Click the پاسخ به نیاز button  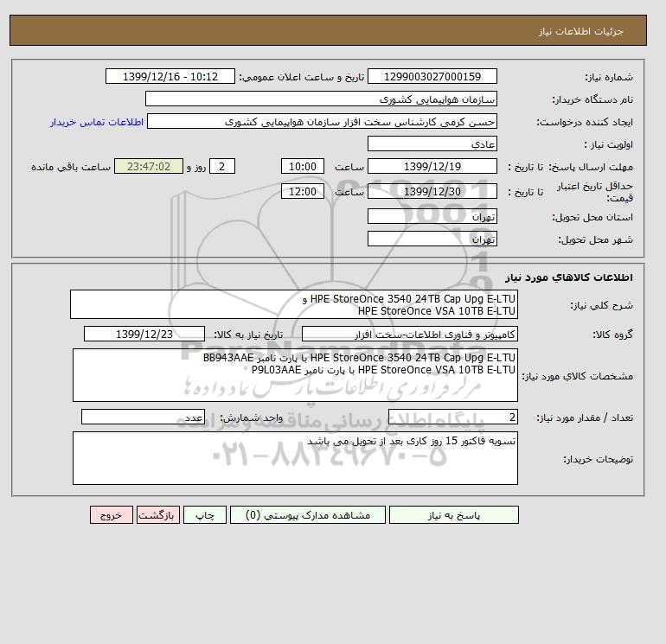453,515
